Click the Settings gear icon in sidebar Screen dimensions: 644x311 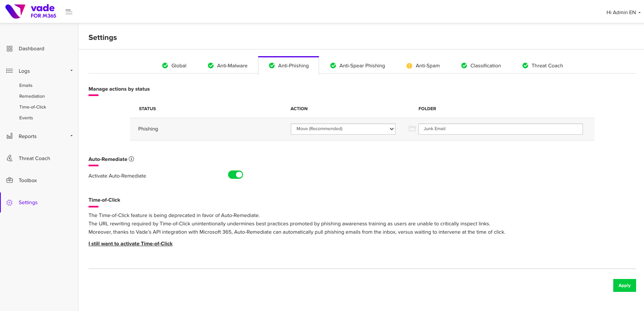(10, 202)
